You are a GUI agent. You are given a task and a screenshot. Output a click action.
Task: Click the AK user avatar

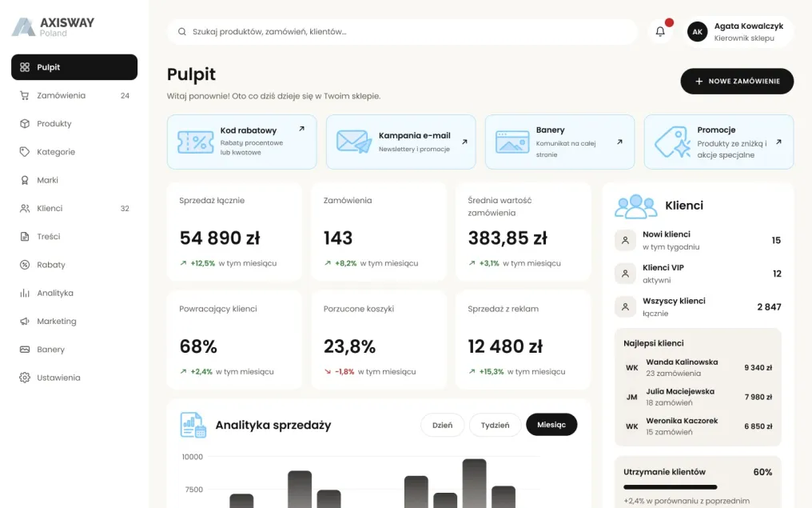pos(697,32)
